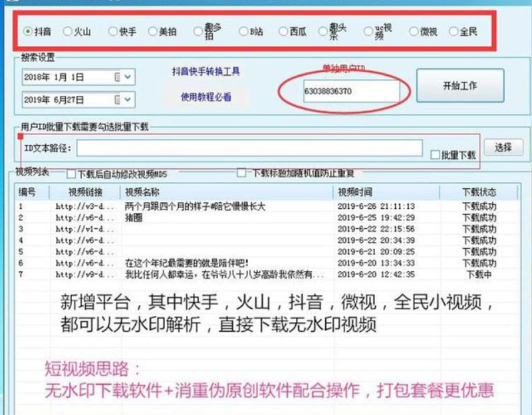Click the 下载中 status cell
This screenshot has width=532, height=415.
(479, 275)
